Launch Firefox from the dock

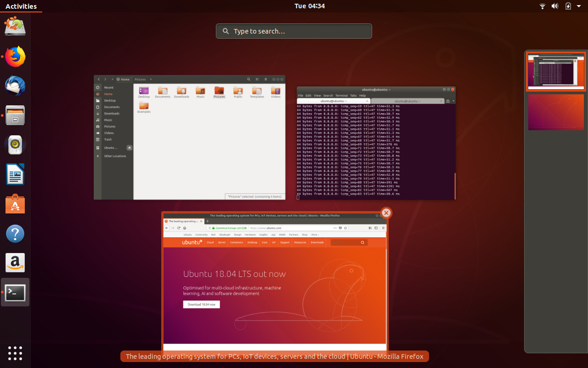pos(15,57)
